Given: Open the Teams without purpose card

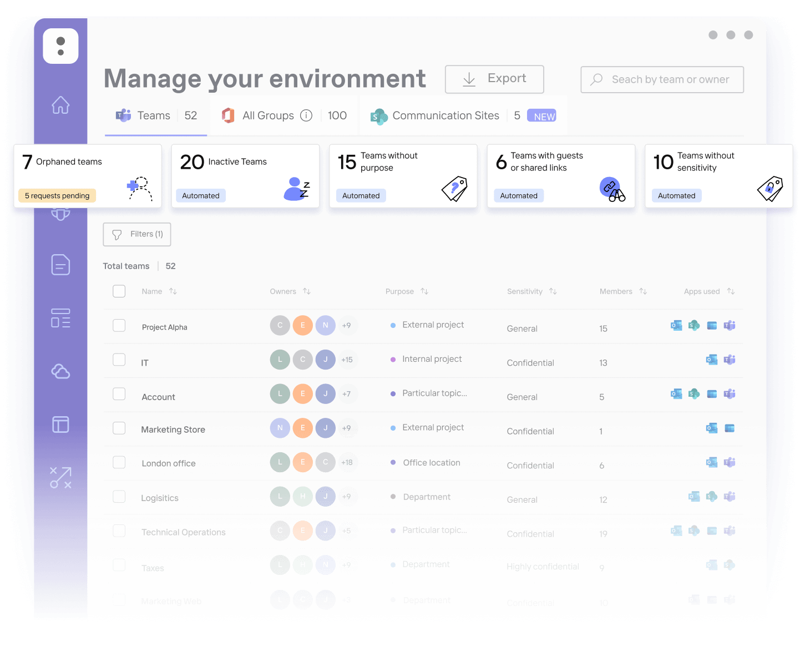Looking at the screenshot, I should click(403, 176).
